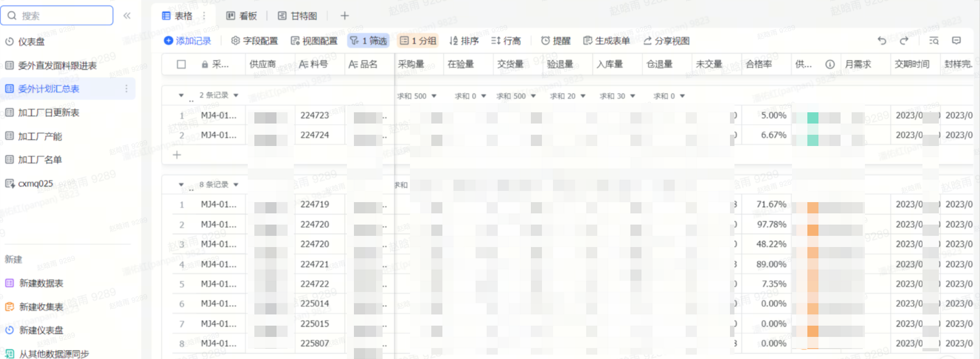Click 新建数据表 in sidebar
This screenshot has height=359, width=980.
41,283
